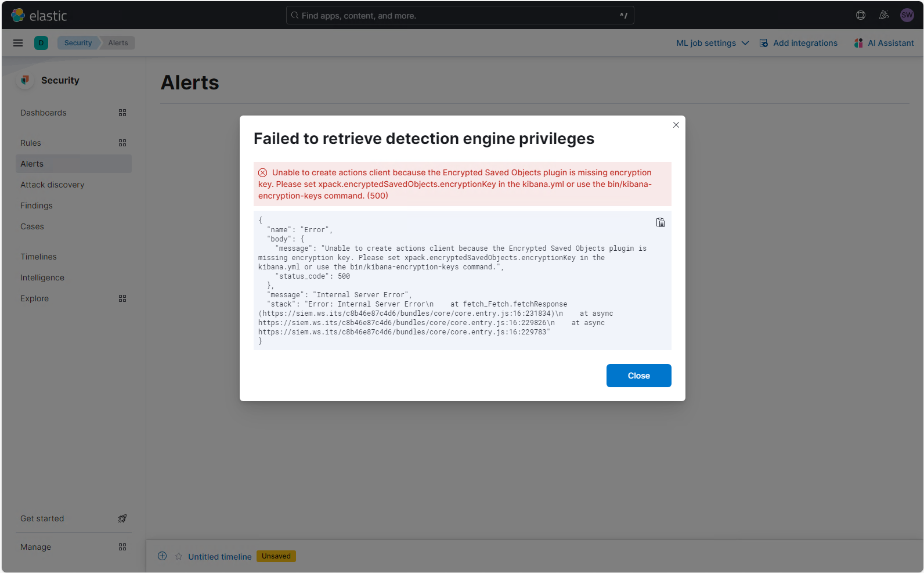Open Attack discovery in sidebar
Image resolution: width=924 pixels, height=573 pixels.
(52, 185)
